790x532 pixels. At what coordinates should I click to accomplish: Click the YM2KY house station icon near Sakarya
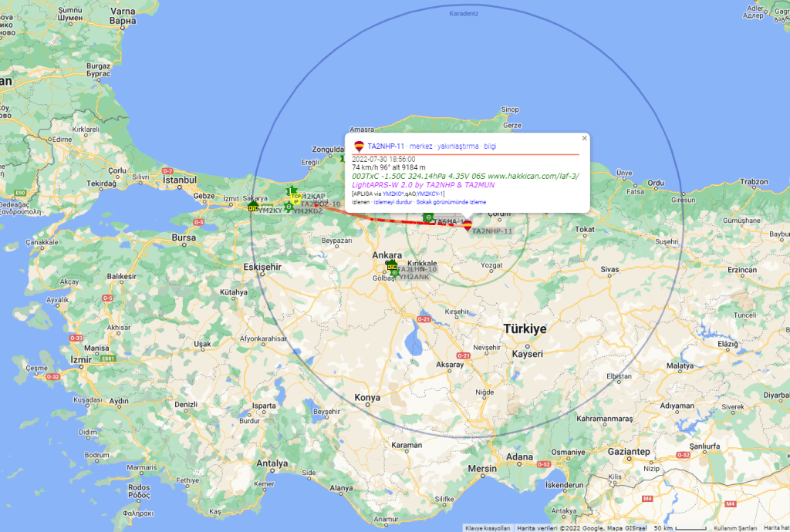click(253, 207)
